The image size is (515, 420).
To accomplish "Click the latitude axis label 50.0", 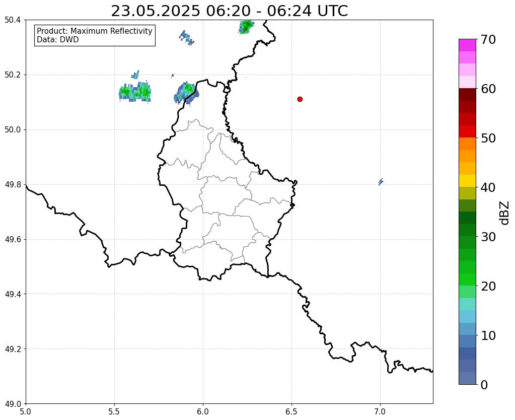I will pos(13,130).
